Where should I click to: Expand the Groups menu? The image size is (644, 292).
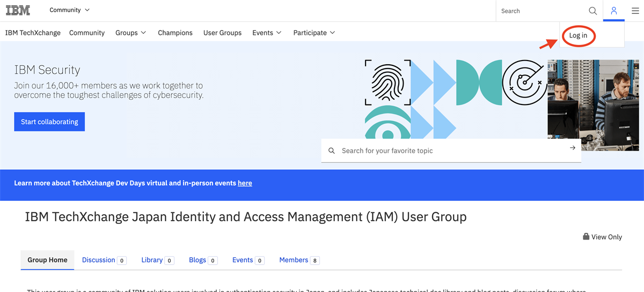pos(131,33)
